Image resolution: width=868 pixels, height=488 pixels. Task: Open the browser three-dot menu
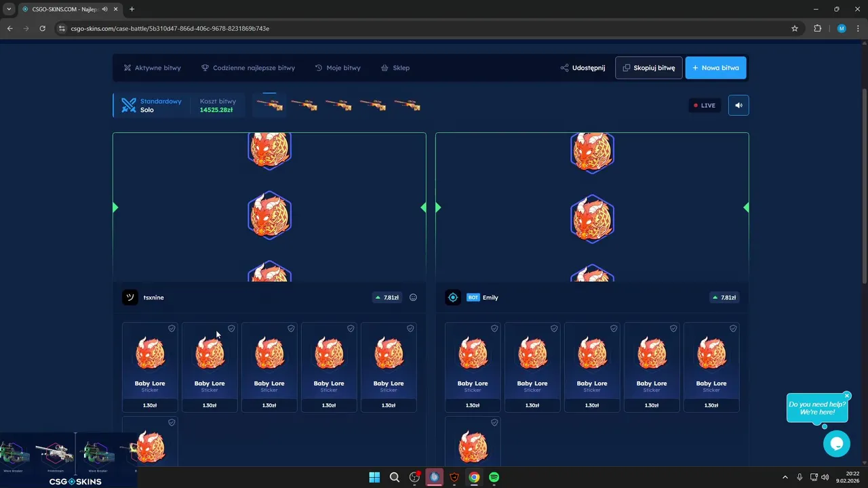[858, 28]
